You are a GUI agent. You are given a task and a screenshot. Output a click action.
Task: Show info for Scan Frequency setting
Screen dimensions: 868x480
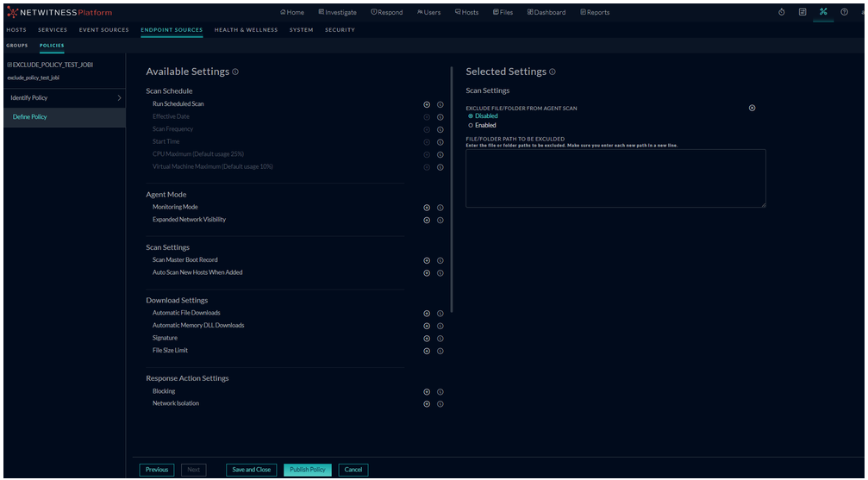pos(440,130)
